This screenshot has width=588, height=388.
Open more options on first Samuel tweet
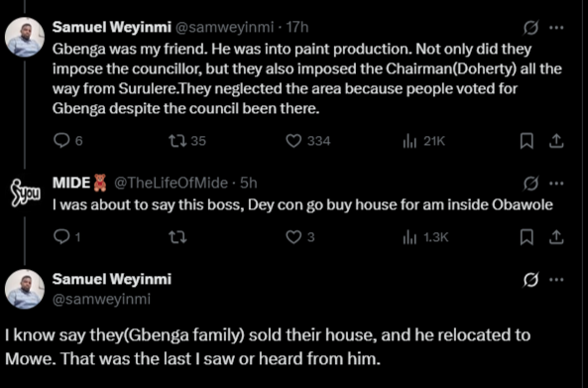click(556, 28)
